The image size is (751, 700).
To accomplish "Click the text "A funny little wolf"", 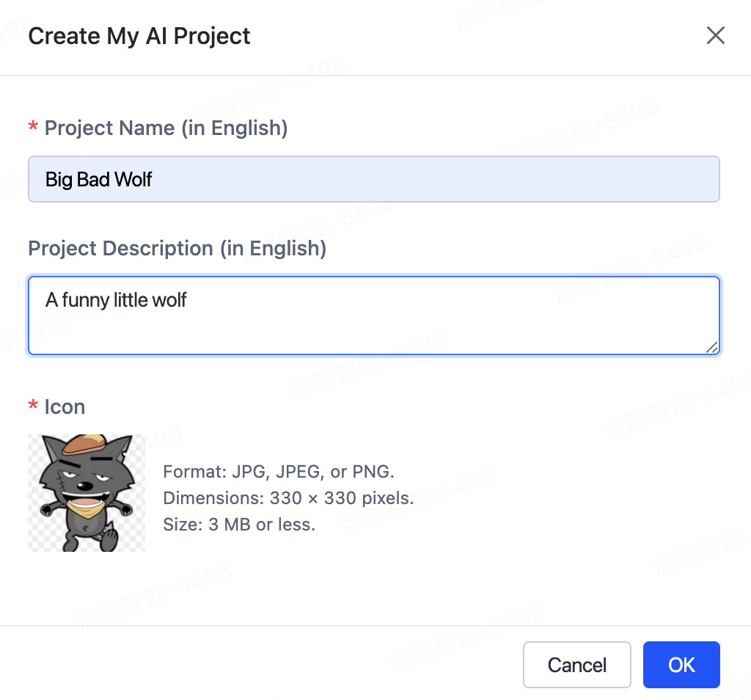I will [x=116, y=299].
